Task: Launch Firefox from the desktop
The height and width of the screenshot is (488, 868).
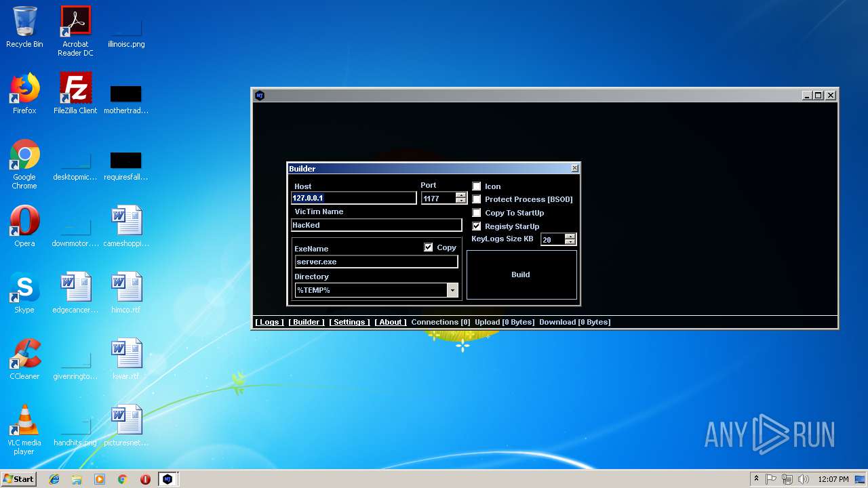Action: (24, 94)
